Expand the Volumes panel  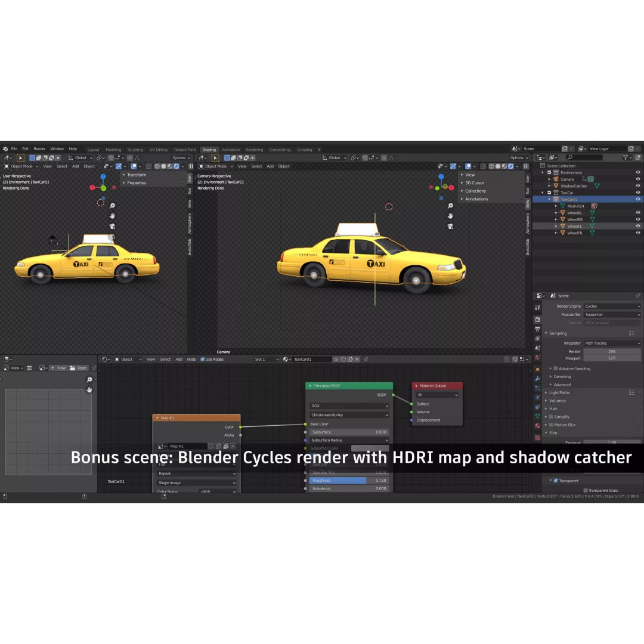click(x=557, y=401)
